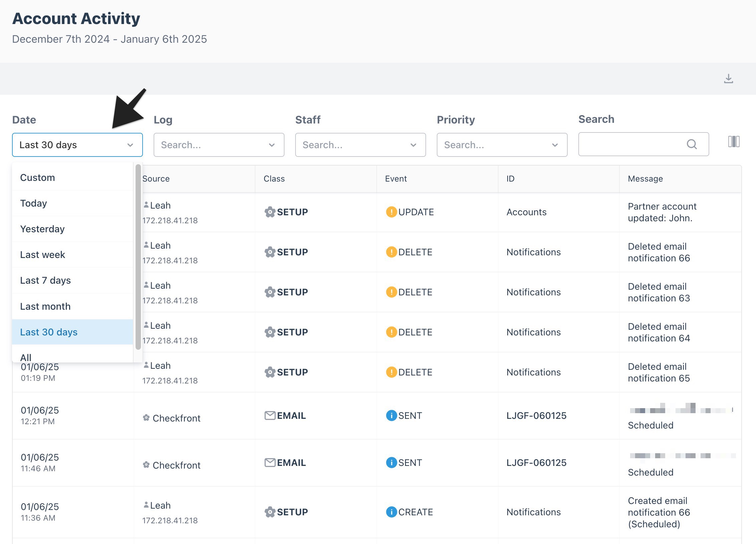Screen dimensions: 756x544
Task: Click 'Deleted email notification 66' message
Action: [x=659, y=252]
